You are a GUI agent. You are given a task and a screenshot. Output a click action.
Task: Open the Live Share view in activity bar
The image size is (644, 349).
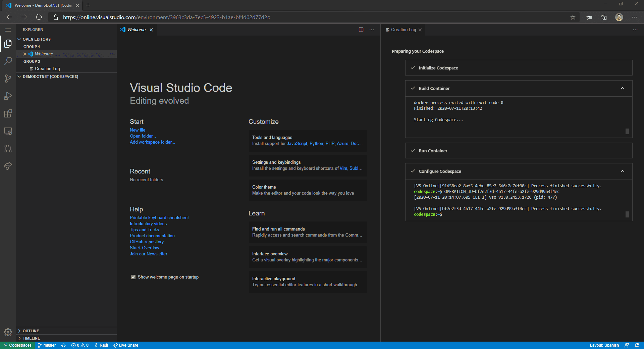coord(8,166)
